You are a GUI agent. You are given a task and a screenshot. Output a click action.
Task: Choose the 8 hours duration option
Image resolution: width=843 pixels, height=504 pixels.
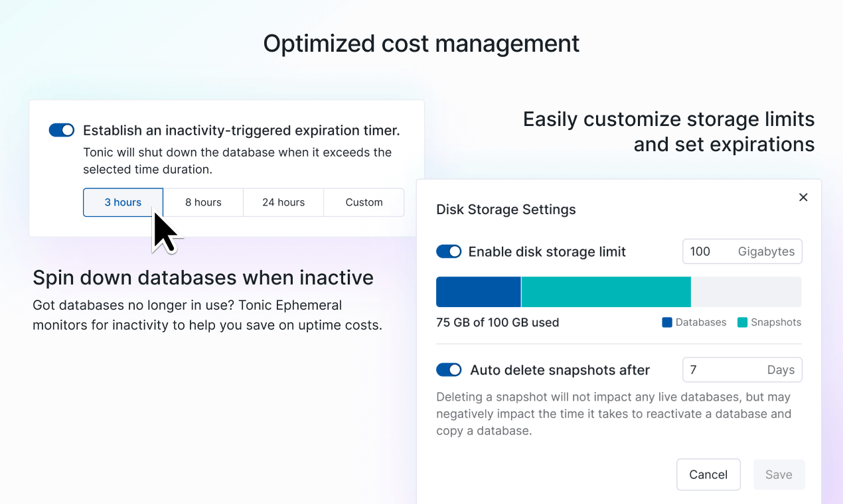pos(203,202)
